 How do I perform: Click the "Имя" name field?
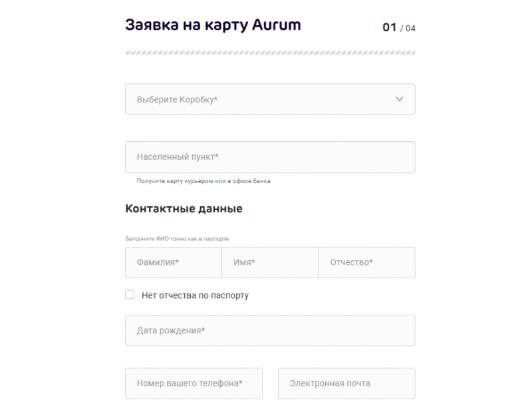tap(269, 262)
